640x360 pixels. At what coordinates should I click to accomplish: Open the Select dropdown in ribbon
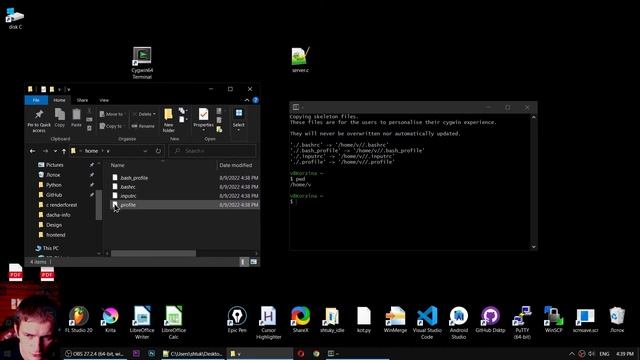coord(239,120)
